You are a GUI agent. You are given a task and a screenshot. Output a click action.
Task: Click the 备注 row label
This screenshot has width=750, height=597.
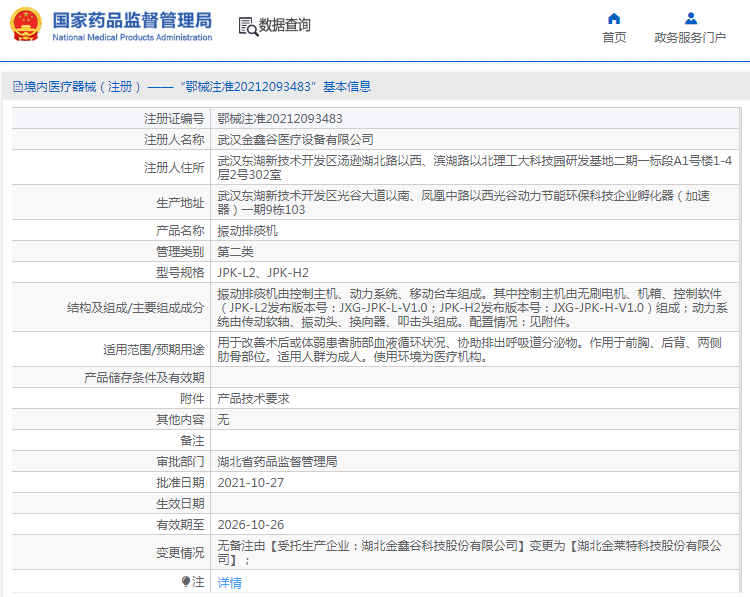coord(192,441)
